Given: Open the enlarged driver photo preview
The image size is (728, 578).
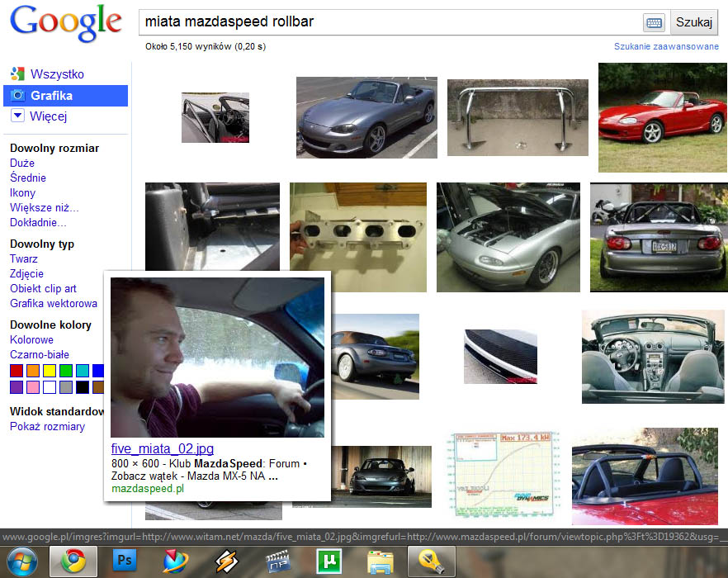Looking at the screenshot, I should point(217,358).
